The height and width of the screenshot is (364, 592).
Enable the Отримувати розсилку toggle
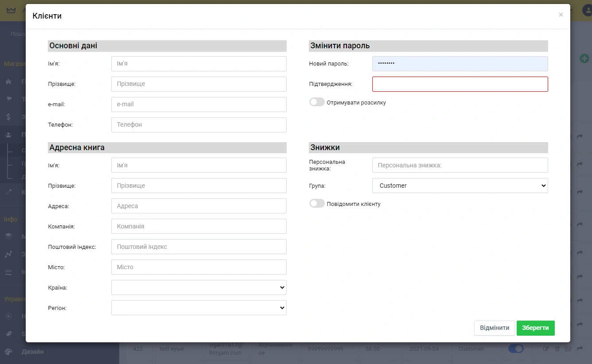coord(317,102)
